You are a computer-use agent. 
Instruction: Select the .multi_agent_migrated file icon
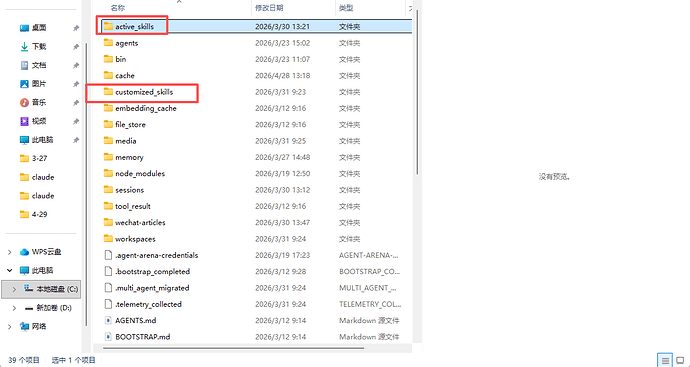coord(108,288)
